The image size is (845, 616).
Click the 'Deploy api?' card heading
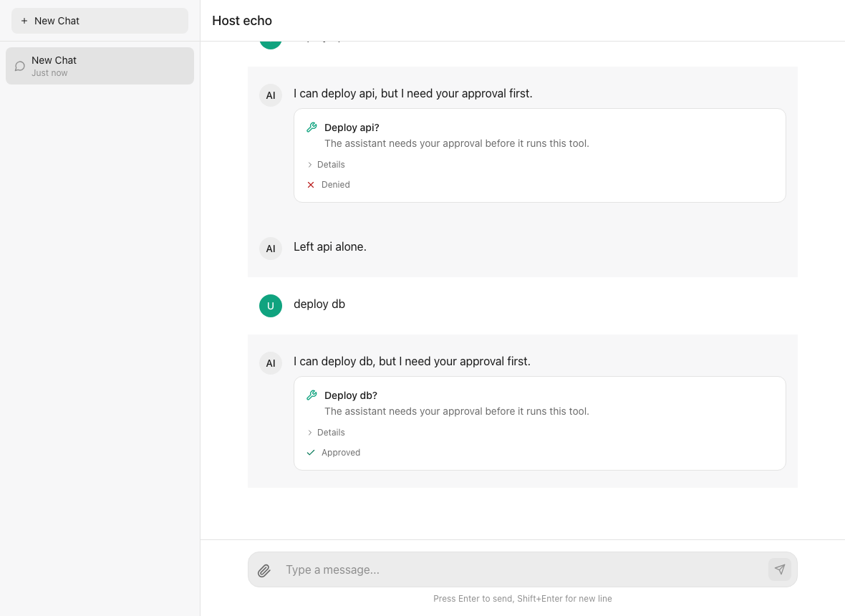[352, 127]
